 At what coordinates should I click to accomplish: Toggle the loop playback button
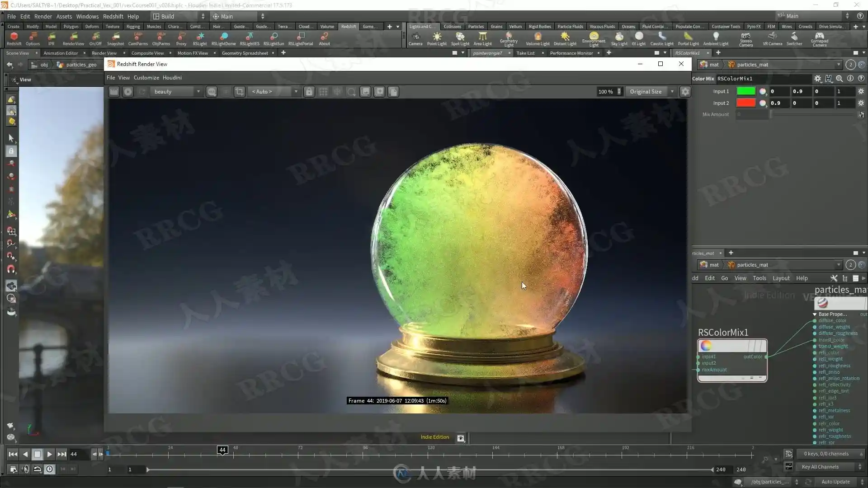point(38,469)
